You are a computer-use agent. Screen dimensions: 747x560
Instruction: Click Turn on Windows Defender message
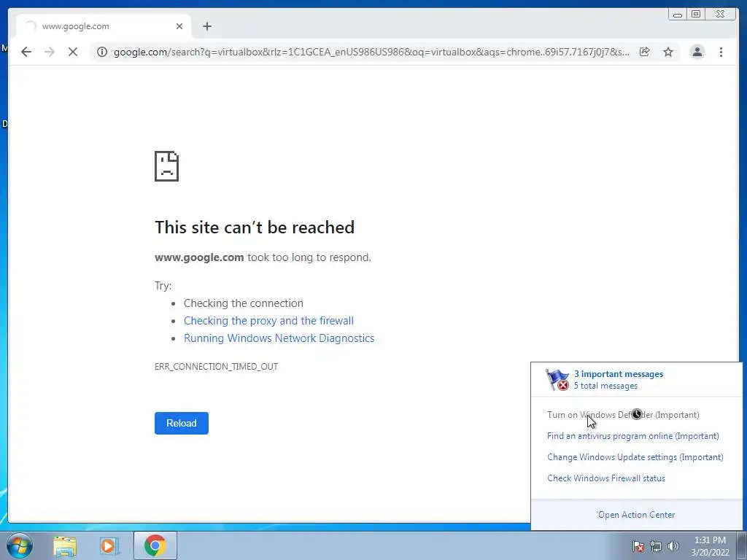click(623, 415)
